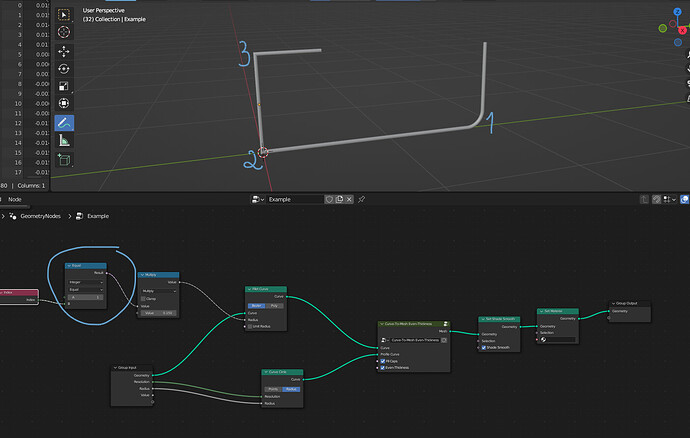690x438 pixels.
Task: Click the 'User Perspective' viewport label
Action: click(103, 10)
